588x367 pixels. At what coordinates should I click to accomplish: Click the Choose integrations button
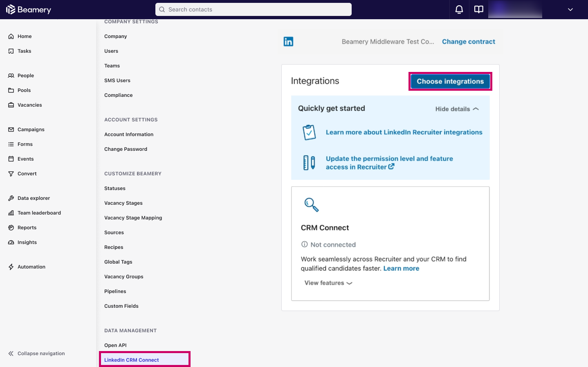tap(450, 81)
